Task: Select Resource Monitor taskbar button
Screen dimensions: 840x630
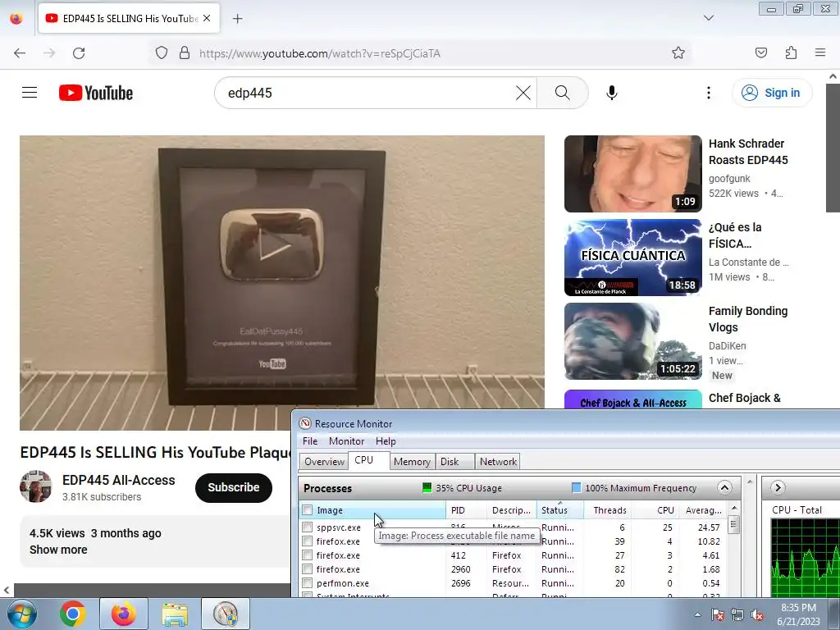Action: (226, 614)
